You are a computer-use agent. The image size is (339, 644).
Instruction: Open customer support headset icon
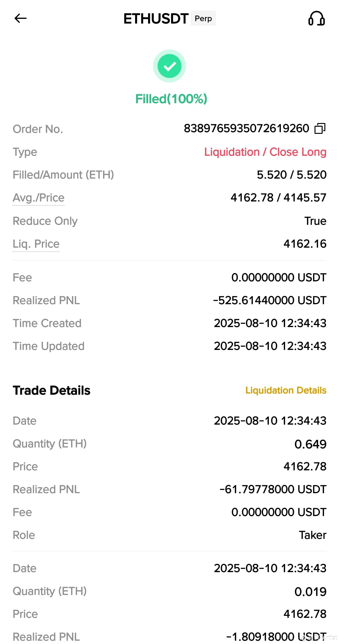316,18
